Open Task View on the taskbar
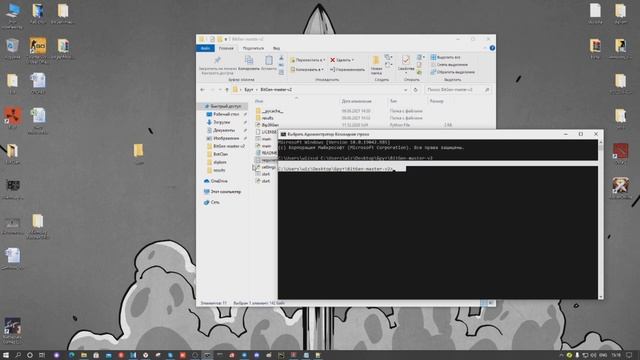 [x=42, y=355]
